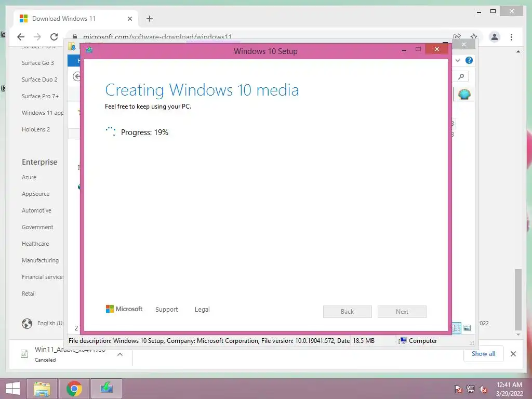Select the Windows Setup taskbar icon
The width and height of the screenshot is (532, 399).
[x=106, y=389]
